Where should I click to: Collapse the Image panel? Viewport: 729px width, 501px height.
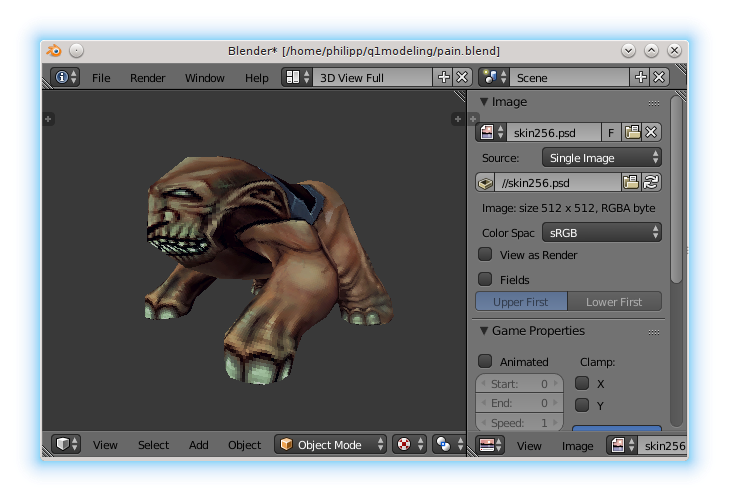484,101
